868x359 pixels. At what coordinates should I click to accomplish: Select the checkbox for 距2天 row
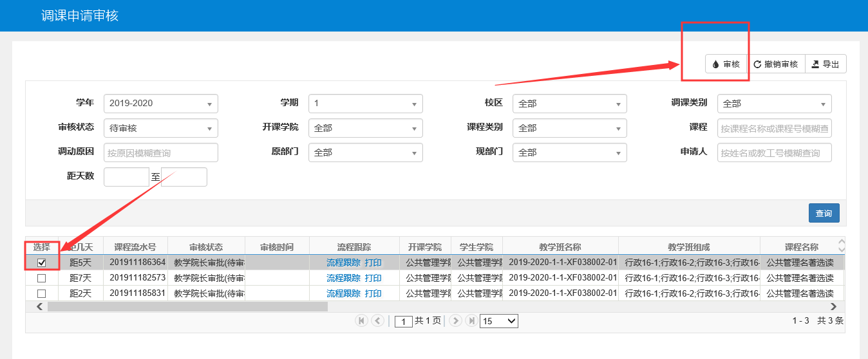tap(42, 293)
